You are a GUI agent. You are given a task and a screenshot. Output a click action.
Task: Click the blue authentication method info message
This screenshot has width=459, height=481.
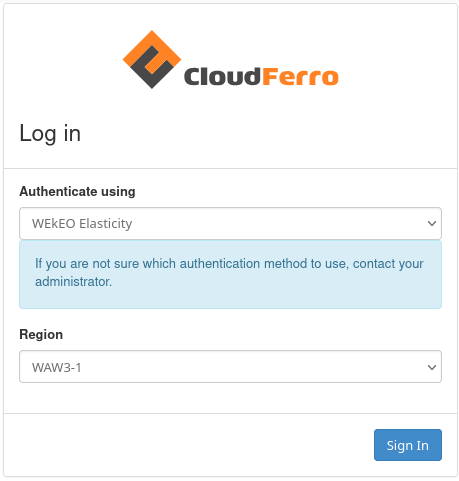tap(230, 274)
